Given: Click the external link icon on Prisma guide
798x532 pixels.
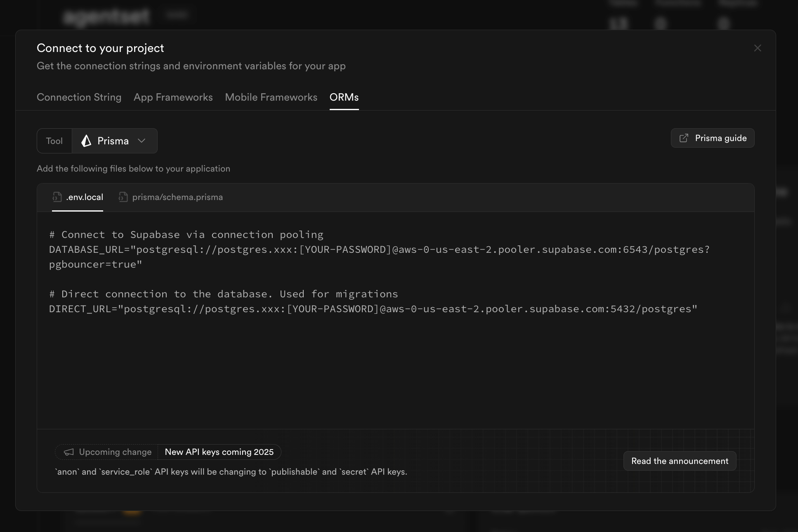Looking at the screenshot, I should coord(684,138).
